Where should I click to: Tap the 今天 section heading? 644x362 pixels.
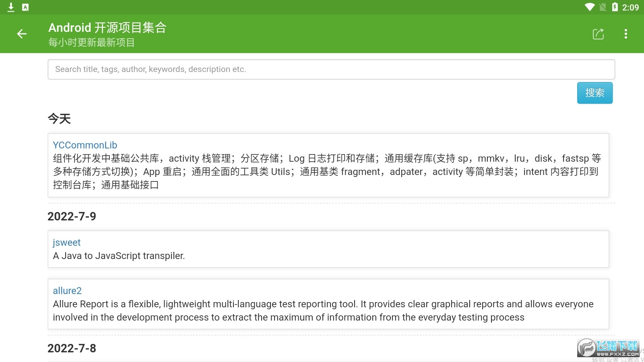[59, 119]
